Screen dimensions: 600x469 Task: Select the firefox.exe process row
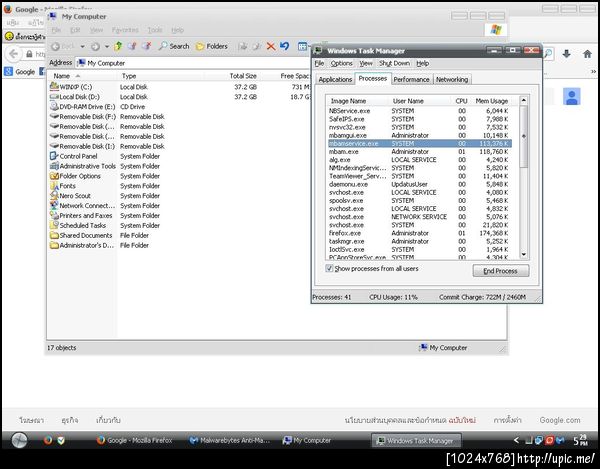click(x=419, y=233)
